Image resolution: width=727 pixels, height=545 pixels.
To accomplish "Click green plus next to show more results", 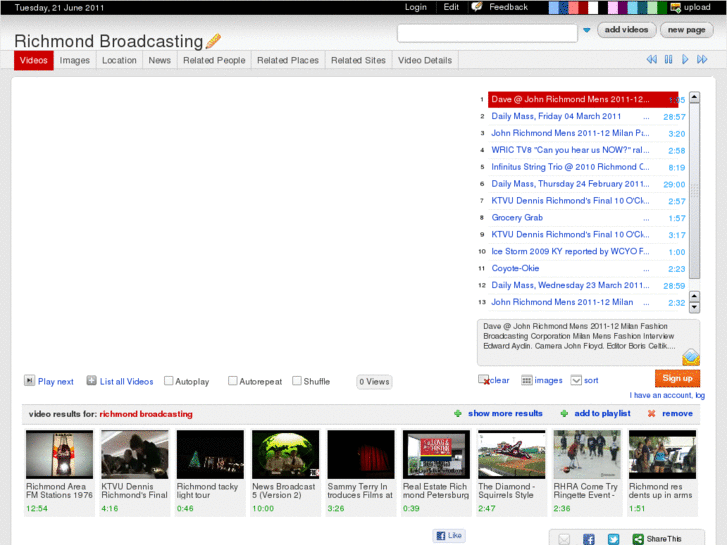I will pyautogui.click(x=458, y=413).
